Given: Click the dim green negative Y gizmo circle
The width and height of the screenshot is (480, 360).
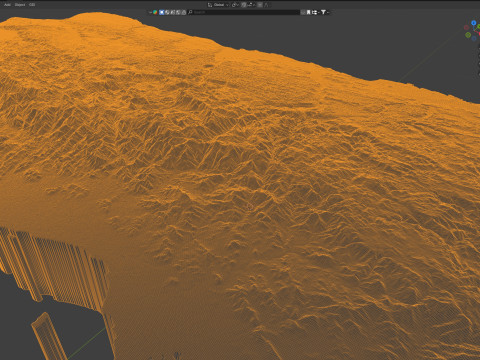Looking at the screenshot, I should 468,35.
